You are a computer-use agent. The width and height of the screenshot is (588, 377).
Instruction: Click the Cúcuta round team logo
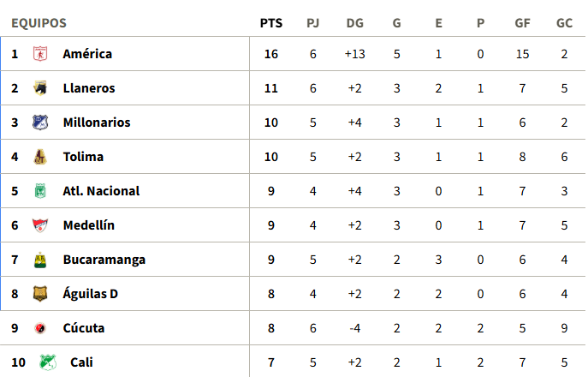coord(40,328)
